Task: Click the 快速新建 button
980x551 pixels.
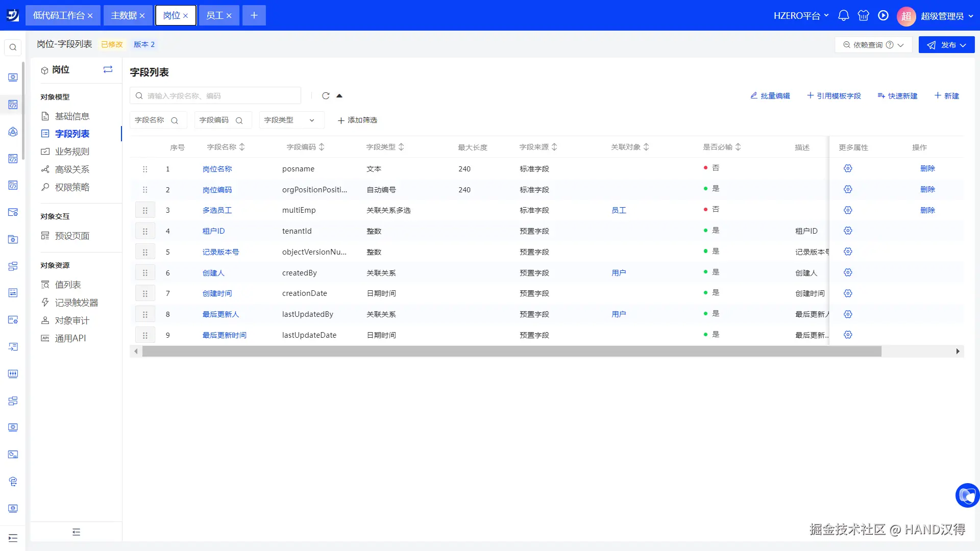Action: [x=897, y=96]
